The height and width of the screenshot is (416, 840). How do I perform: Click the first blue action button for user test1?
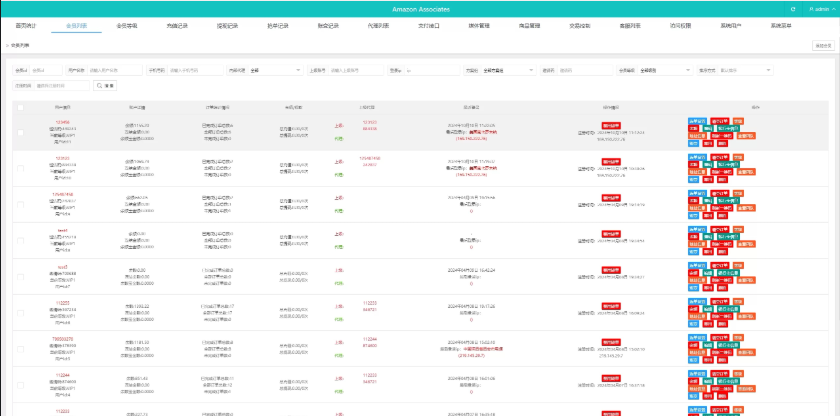tap(698, 229)
